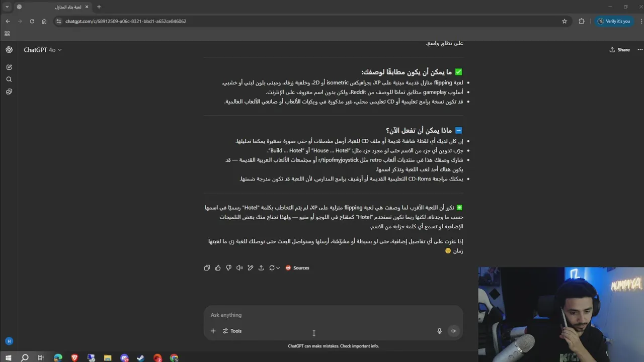This screenshot has height=362, width=644.
Task: Reload the current page
Action: point(32,21)
